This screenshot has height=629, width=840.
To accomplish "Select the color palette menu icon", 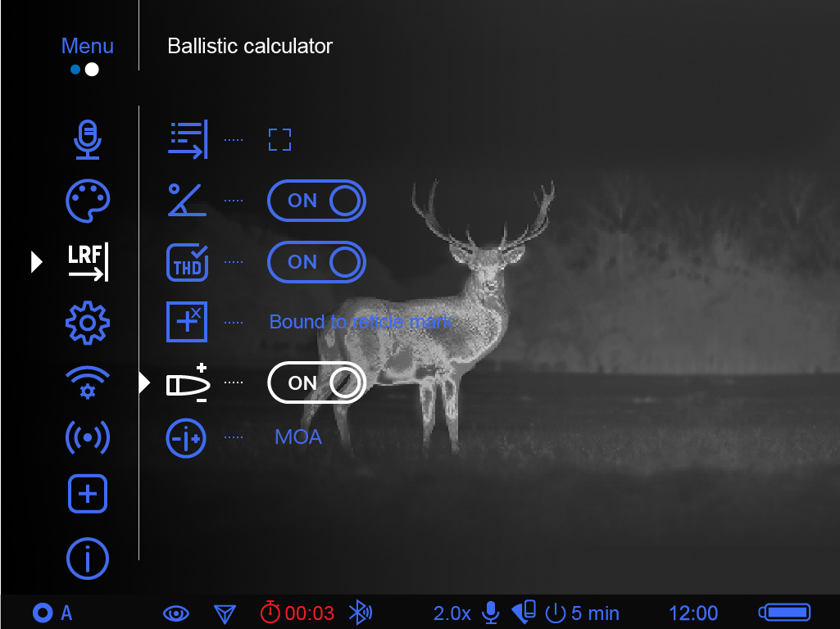I will coord(88,201).
